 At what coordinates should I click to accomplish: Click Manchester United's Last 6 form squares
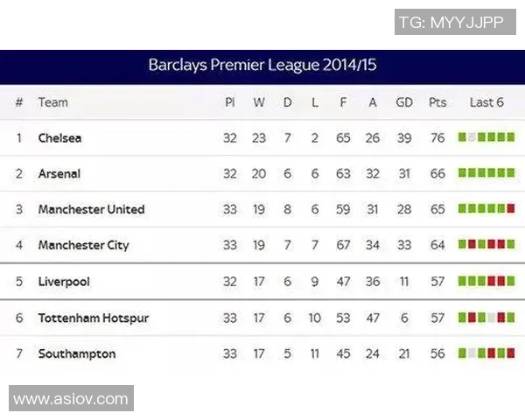pos(486,209)
